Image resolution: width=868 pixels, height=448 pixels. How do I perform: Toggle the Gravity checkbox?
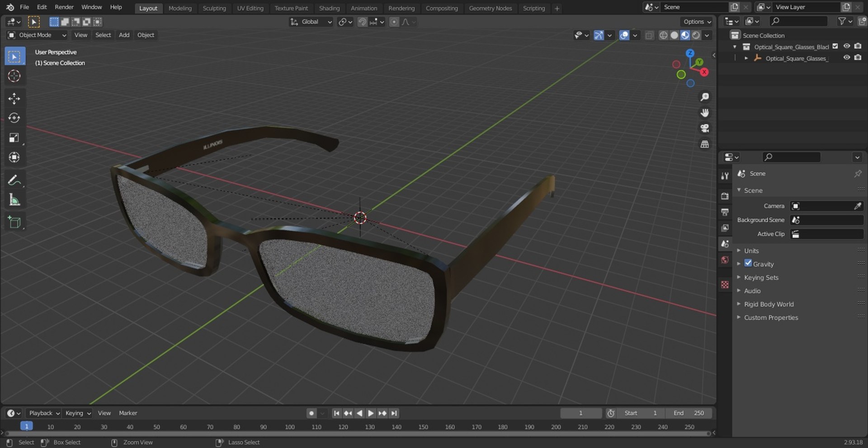(748, 263)
